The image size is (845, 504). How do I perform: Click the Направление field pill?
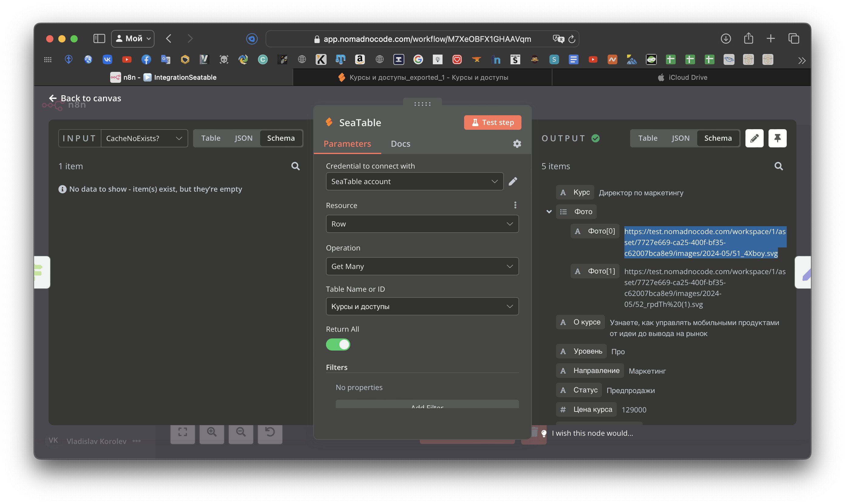tap(590, 371)
